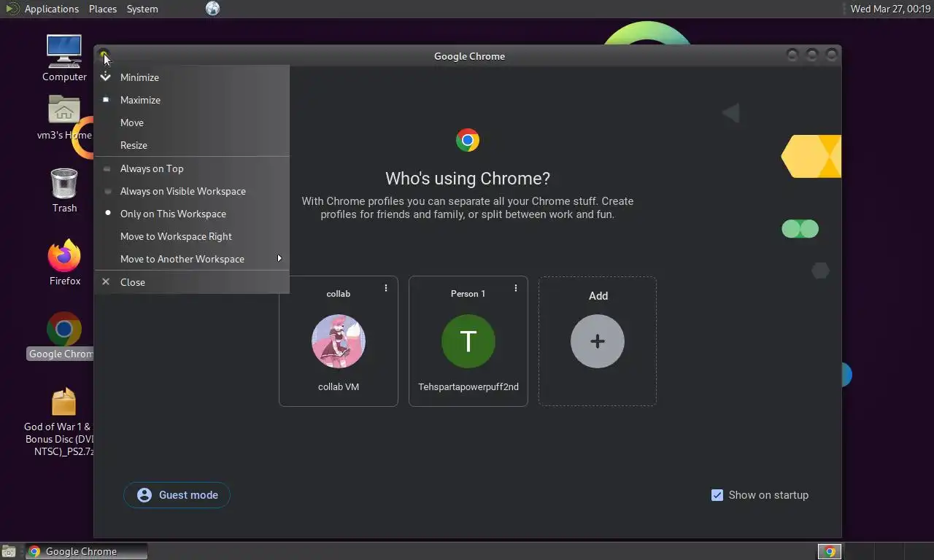Launch Guest mode

pyautogui.click(x=177, y=495)
